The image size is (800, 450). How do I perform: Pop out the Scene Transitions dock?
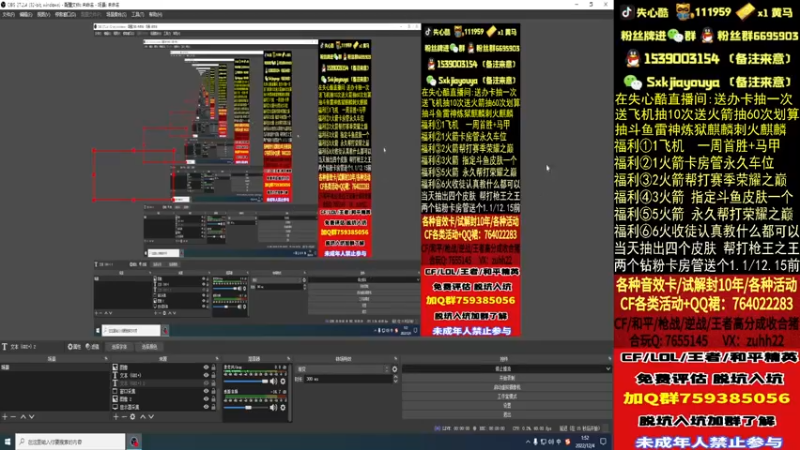point(395,359)
